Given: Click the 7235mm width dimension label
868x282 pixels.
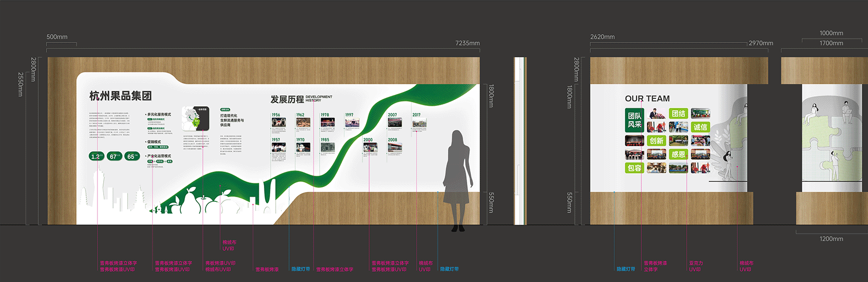Looking at the screenshot, I should click(467, 43).
